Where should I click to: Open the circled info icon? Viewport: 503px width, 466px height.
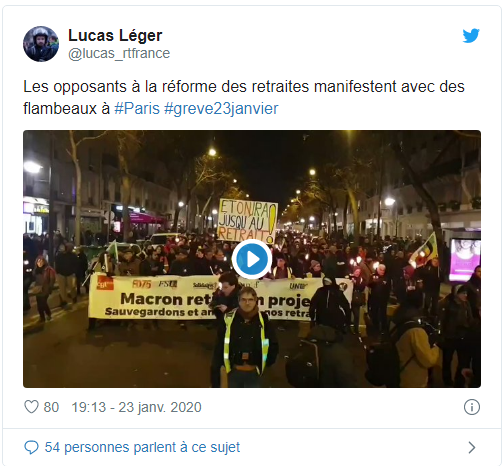click(x=472, y=407)
